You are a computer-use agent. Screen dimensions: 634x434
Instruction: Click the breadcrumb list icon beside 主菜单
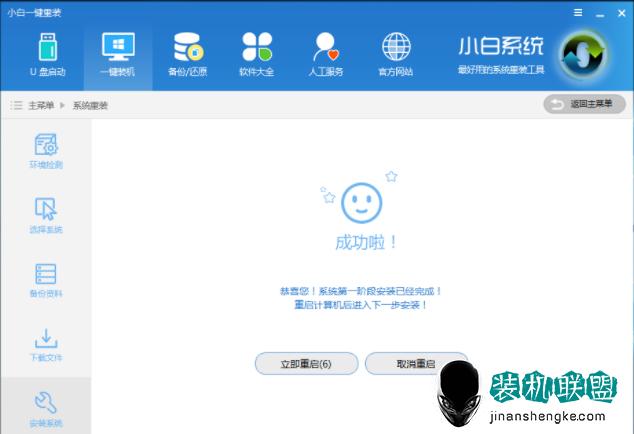(x=16, y=106)
